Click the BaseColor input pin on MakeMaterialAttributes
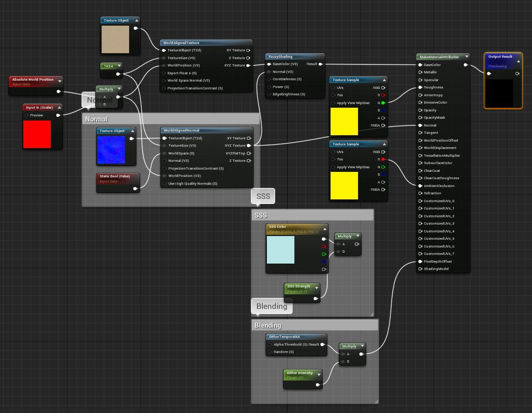 coord(420,65)
